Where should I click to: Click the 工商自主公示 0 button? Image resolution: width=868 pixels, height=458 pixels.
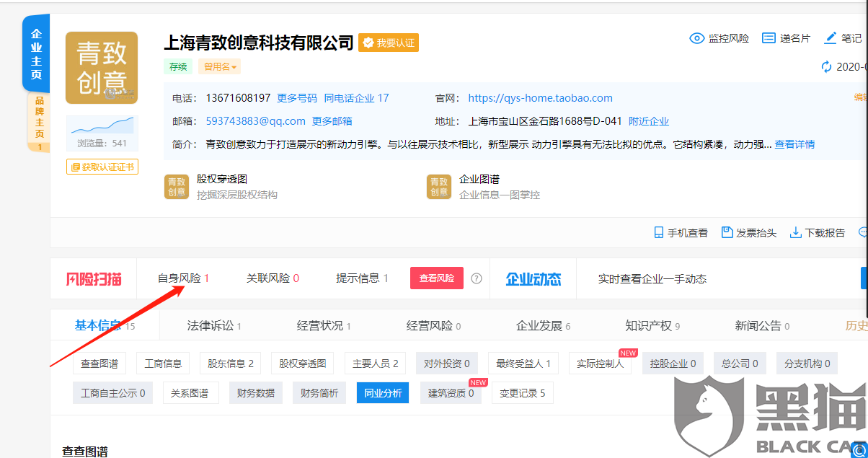[x=113, y=393]
